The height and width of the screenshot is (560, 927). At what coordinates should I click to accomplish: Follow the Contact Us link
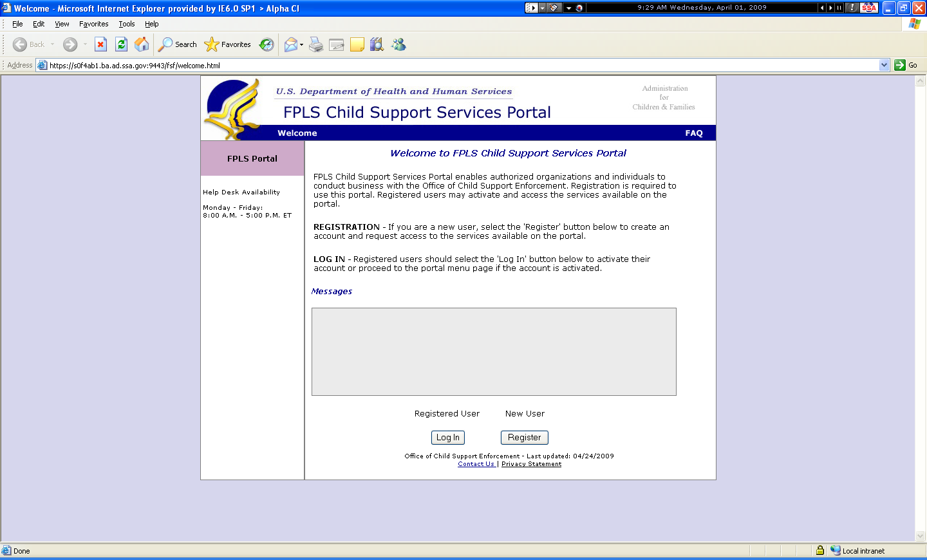[x=476, y=464]
